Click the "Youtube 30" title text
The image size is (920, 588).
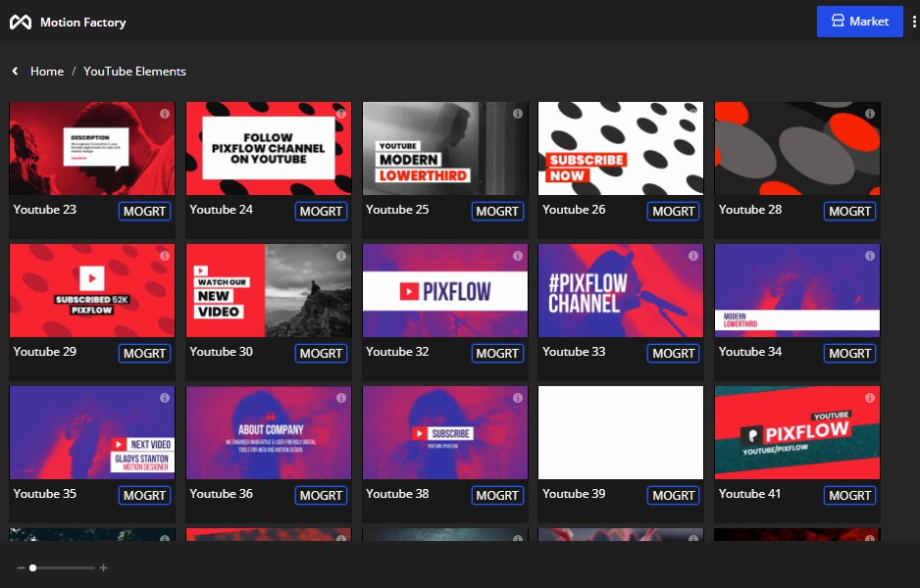point(222,352)
